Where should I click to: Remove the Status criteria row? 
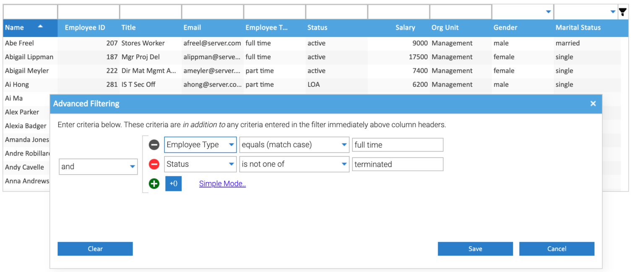(x=154, y=164)
